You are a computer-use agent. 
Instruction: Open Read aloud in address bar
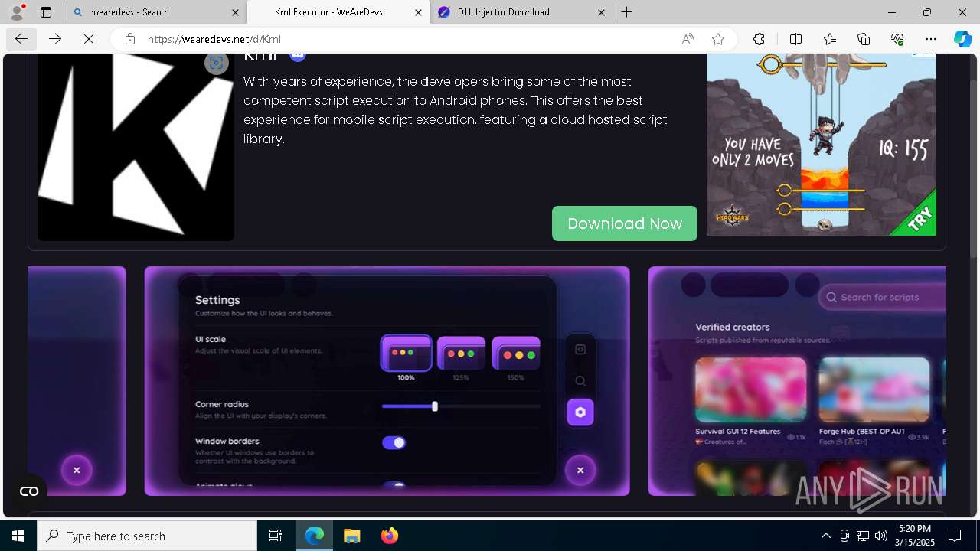[688, 39]
